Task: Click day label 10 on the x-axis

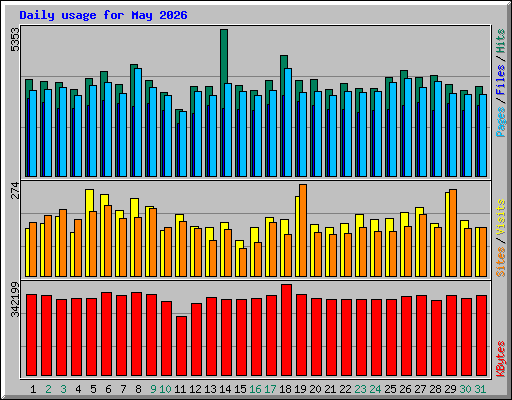Action: tap(165, 389)
